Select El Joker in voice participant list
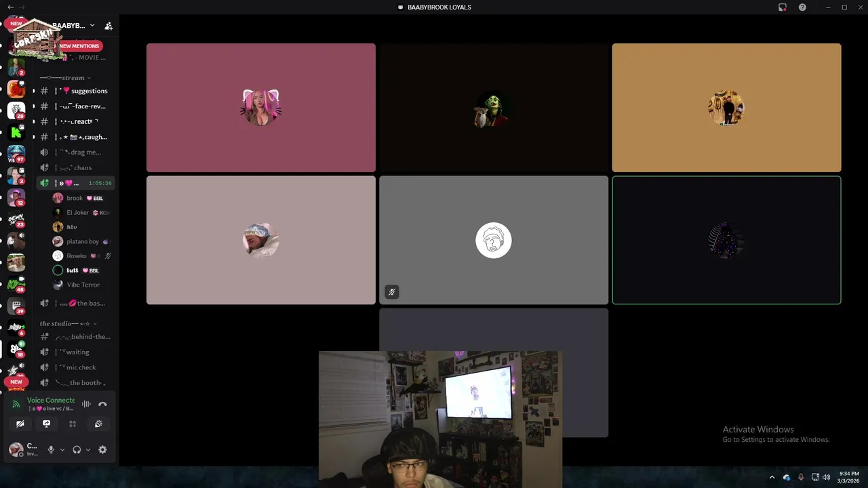 pos(81,213)
